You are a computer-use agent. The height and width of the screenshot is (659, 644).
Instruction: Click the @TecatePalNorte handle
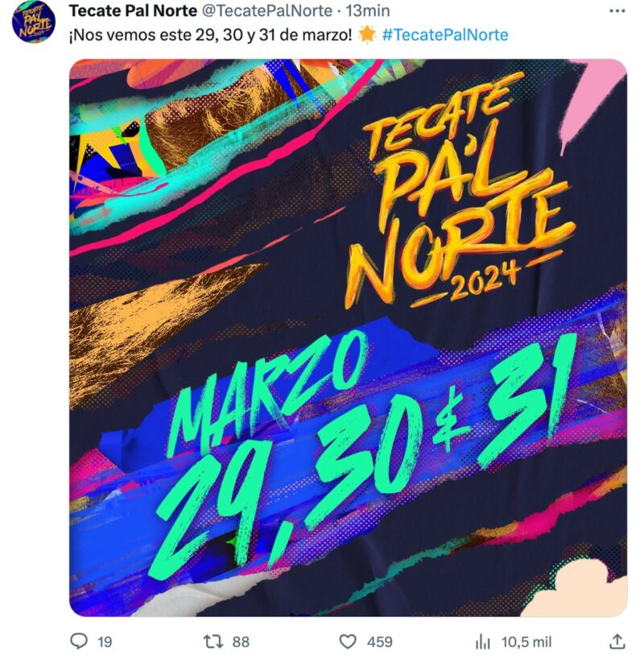click(267, 11)
